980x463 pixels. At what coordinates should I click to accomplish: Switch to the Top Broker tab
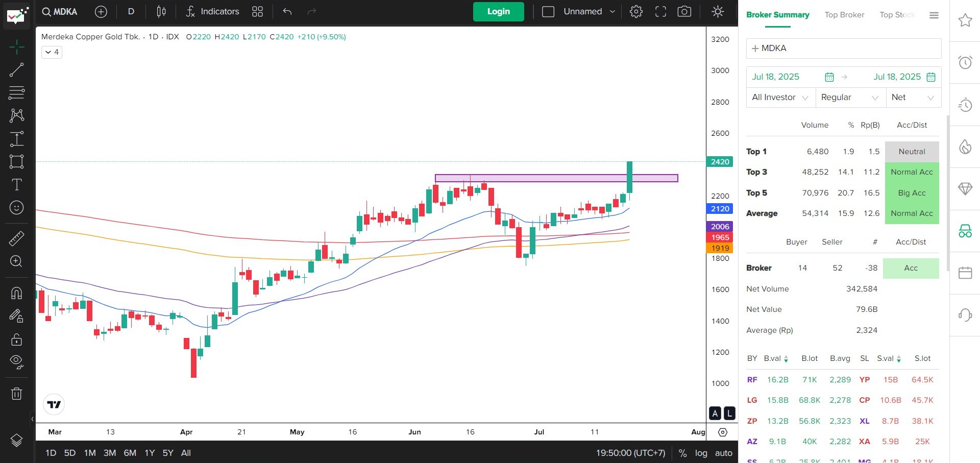tap(844, 15)
